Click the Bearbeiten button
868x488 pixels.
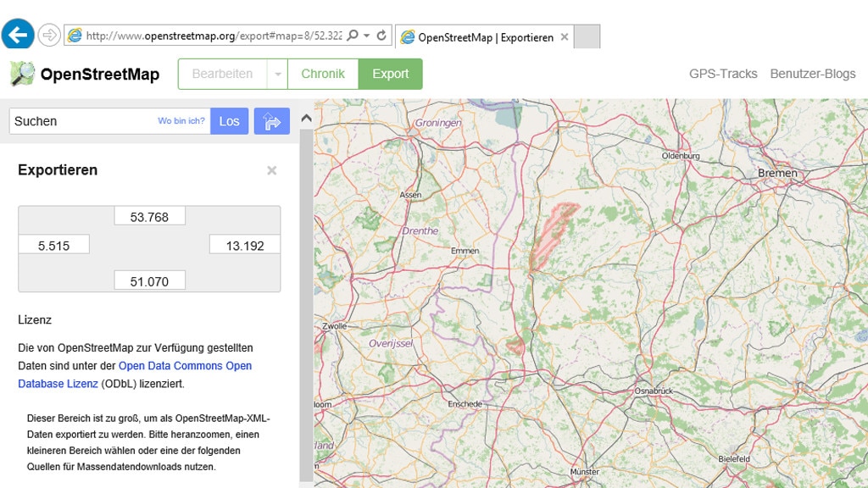(222, 74)
